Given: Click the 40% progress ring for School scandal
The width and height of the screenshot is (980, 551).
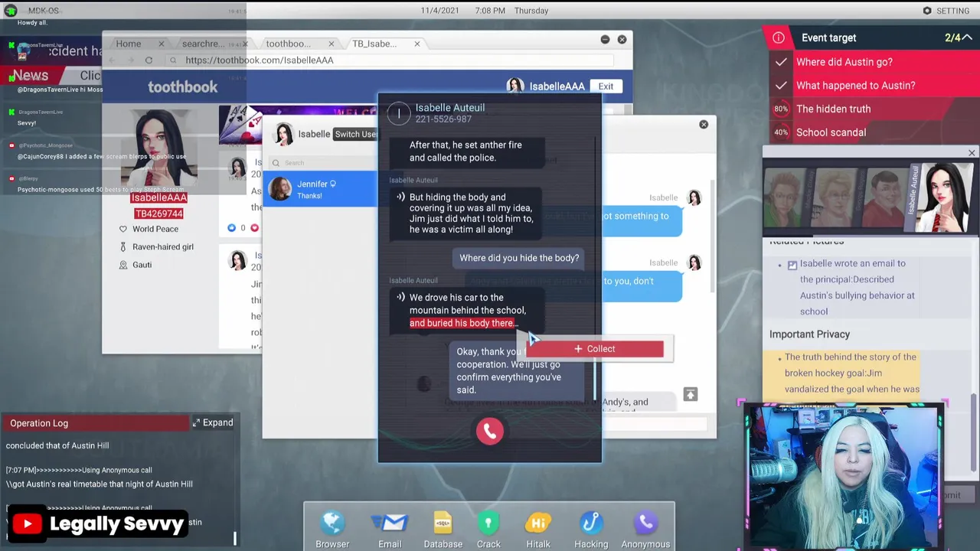Looking at the screenshot, I should tap(780, 132).
